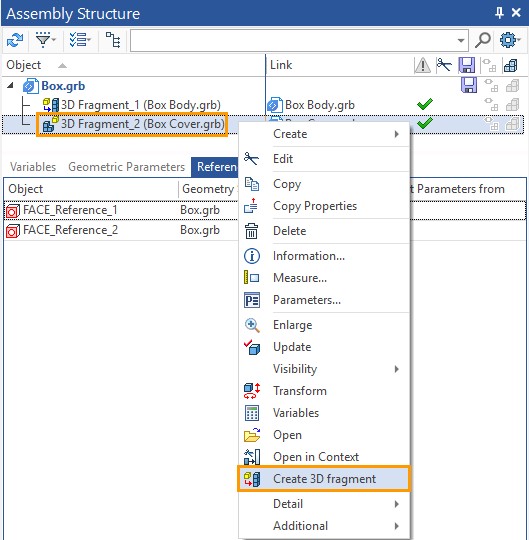
Task: Click the warning triangle column header icon
Action: (x=422, y=65)
